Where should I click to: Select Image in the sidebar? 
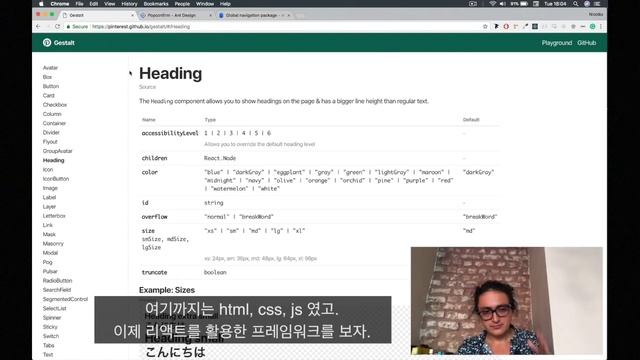50,188
